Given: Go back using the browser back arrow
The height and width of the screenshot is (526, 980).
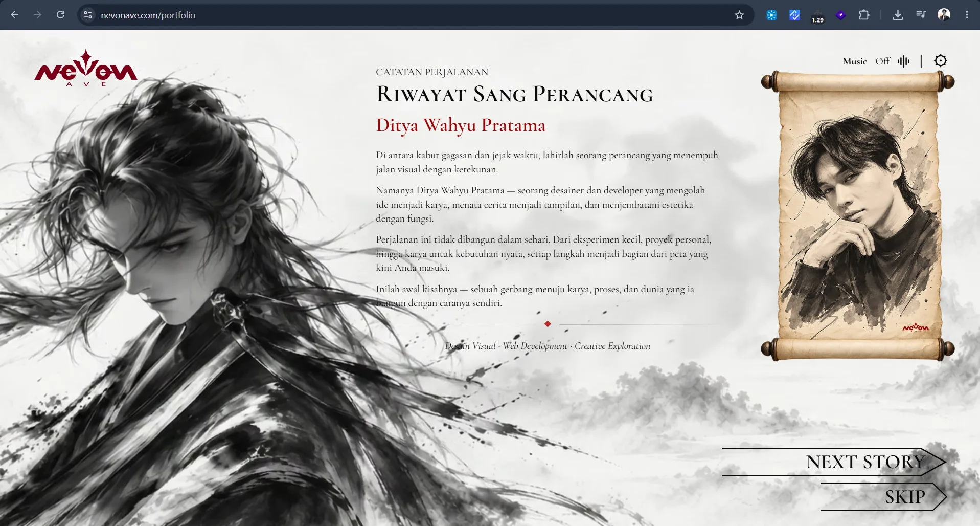Looking at the screenshot, I should [15, 15].
